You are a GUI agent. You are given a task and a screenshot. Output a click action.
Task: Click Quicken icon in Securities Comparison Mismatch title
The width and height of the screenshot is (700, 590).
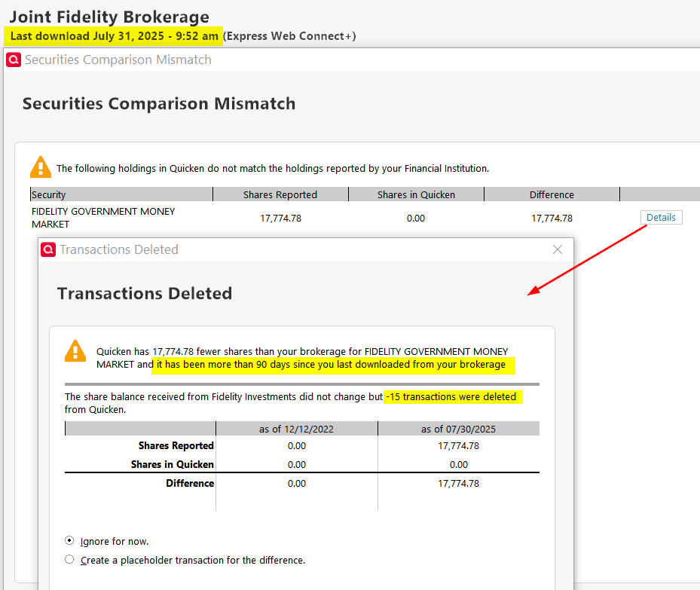[x=14, y=60]
